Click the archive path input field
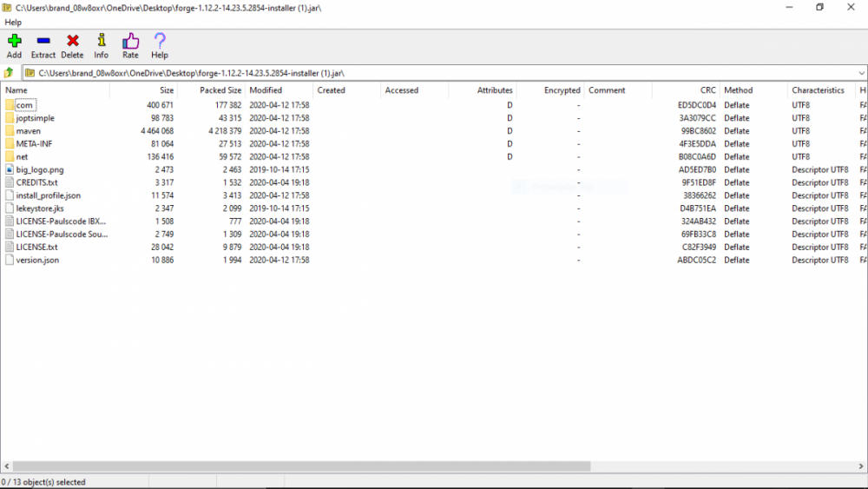Viewport: 868px width, 489px height. [x=434, y=73]
